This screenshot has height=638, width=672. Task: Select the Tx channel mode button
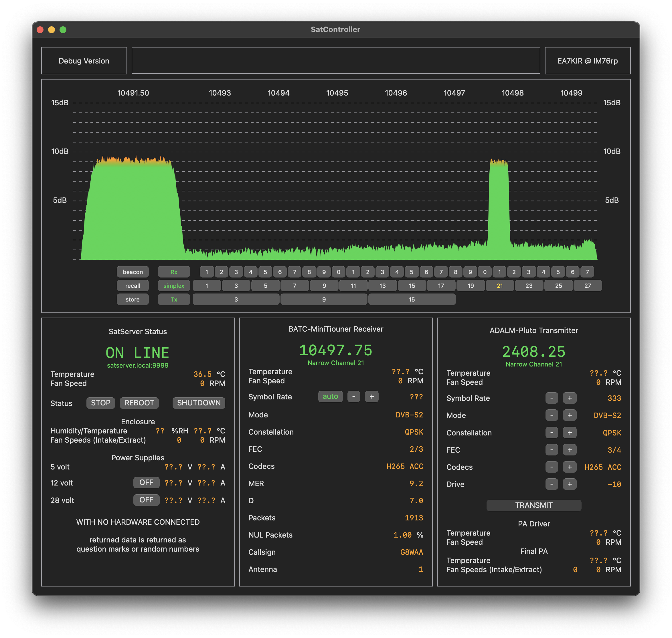174,299
